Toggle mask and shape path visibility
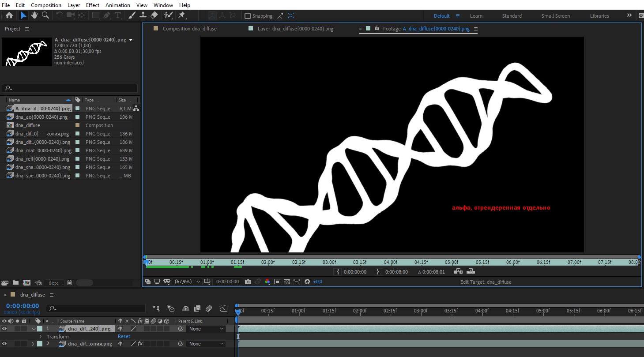The width and height of the screenshot is (644, 357). (167, 282)
